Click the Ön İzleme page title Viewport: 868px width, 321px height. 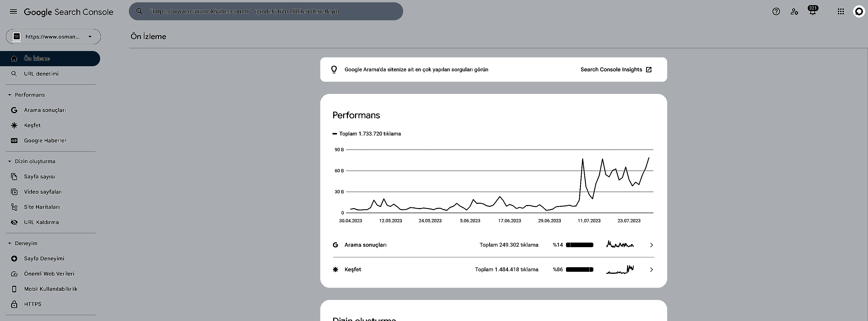tap(148, 37)
